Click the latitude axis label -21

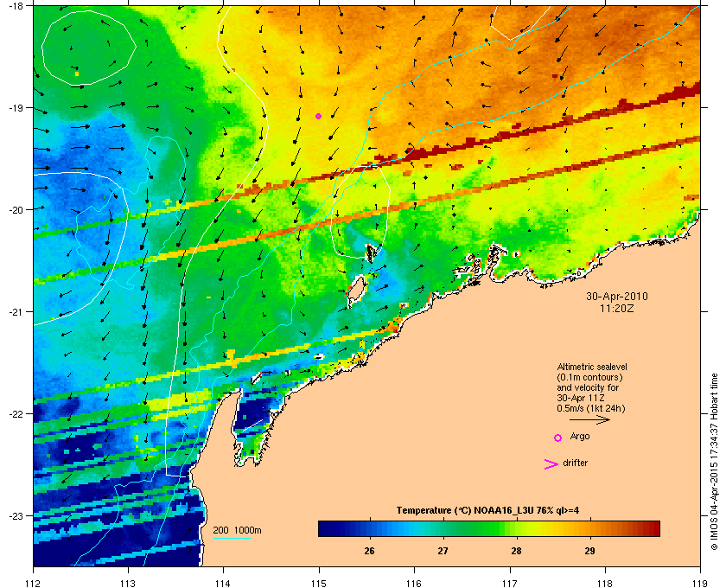[x=16, y=311]
